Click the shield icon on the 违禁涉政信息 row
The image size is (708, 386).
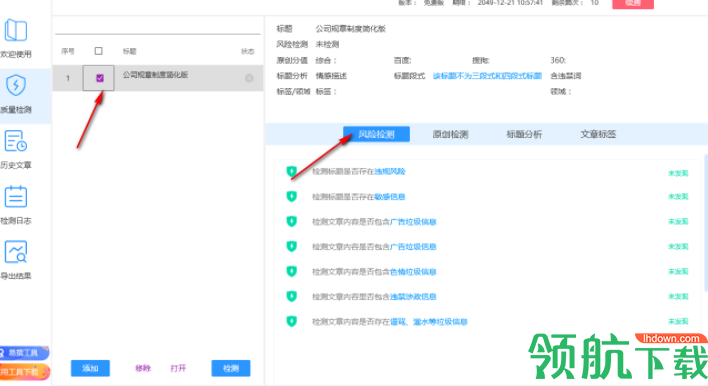pos(292,296)
